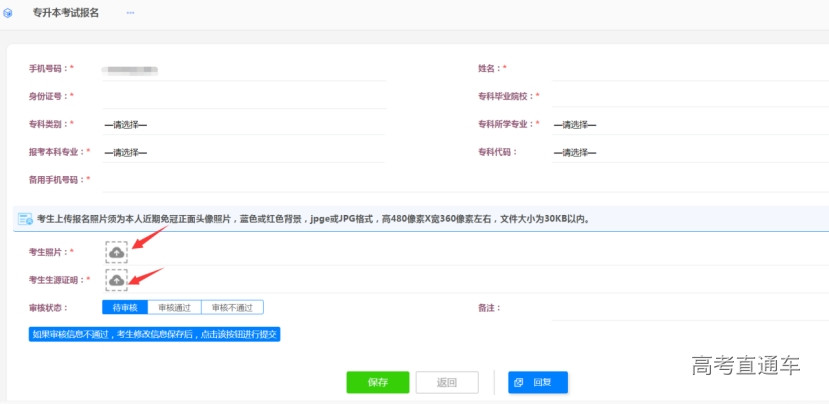Select 审核不通过 review status
The height and width of the screenshot is (405, 829).
click(232, 308)
